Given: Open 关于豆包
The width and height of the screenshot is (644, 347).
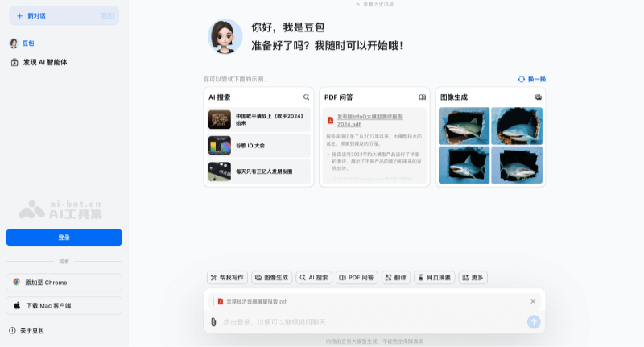Looking at the screenshot, I should pyautogui.click(x=32, y=331).
